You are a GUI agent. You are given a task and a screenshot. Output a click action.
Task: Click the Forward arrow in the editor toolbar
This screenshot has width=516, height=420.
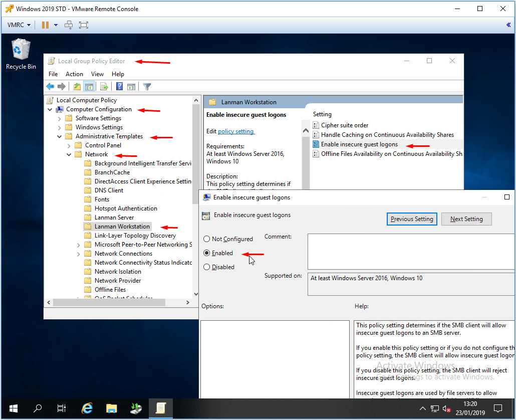pos(62,87)
